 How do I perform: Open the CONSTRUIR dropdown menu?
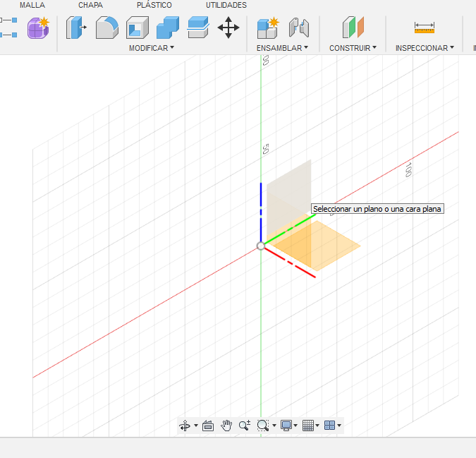[353, 48]
